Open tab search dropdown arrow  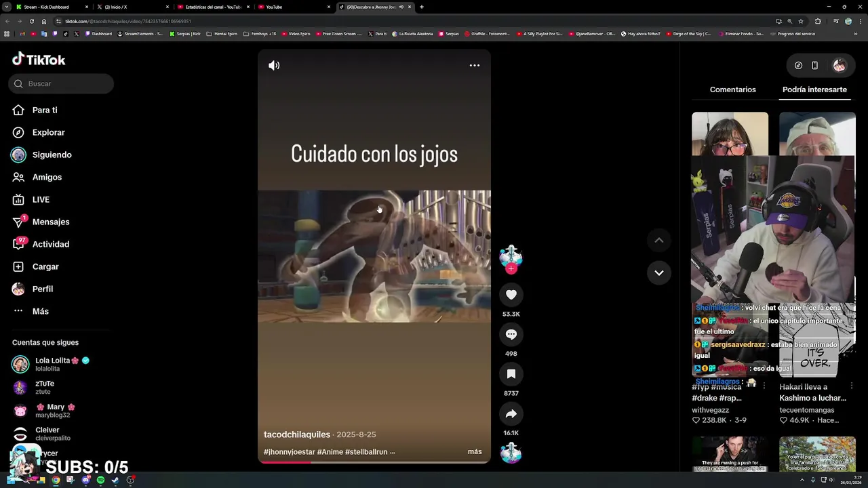(x=7, y=7)
